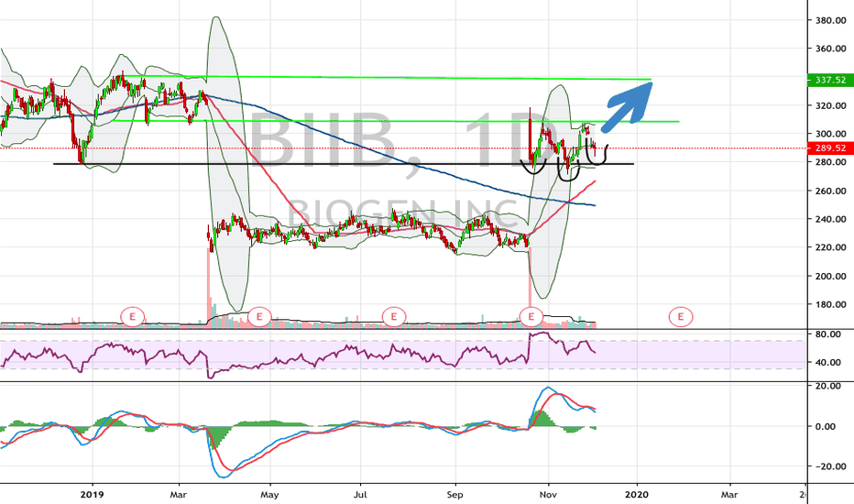Viewport: 854px width, 504px height.
Task: Click the 280.00 price axis label
Action: pos(830,162)
